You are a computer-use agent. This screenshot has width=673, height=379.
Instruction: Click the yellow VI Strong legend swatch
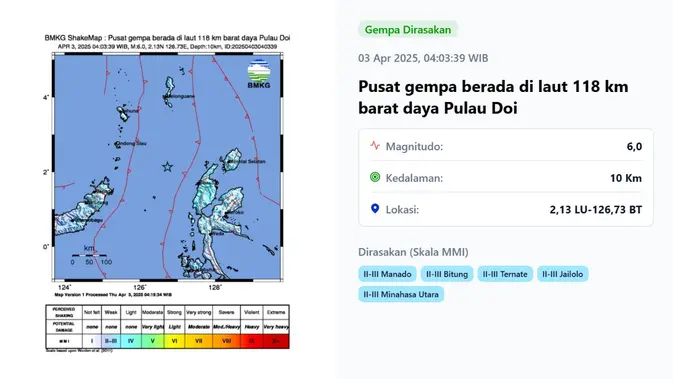tap(174, 341)
